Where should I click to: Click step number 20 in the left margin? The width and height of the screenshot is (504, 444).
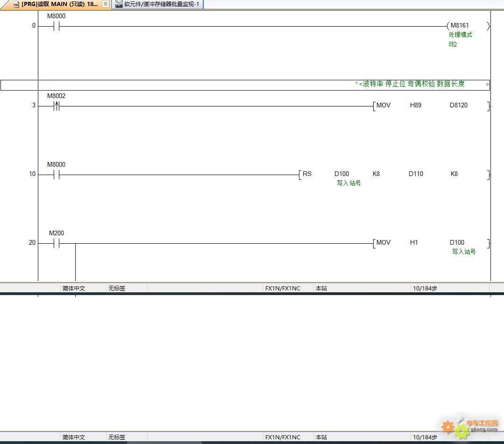coord(32,243)
